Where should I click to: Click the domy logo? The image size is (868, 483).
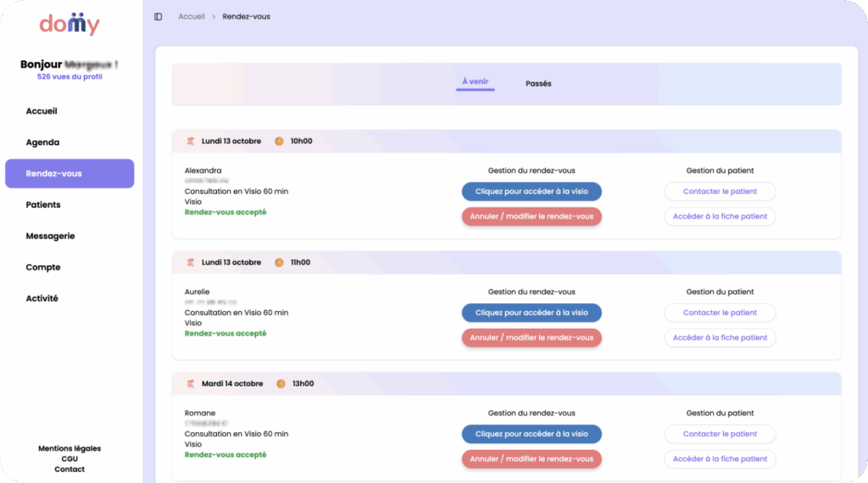click(70, 24)
